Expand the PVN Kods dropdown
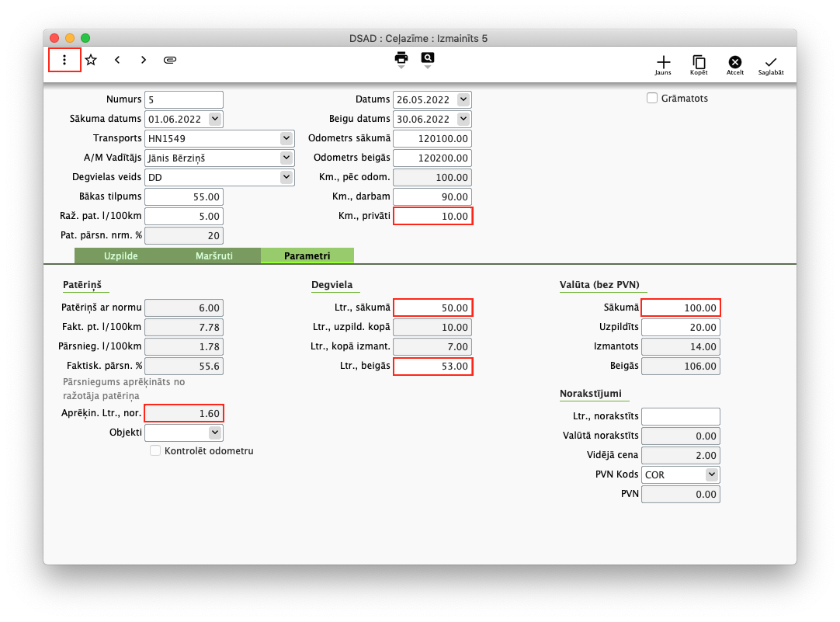Viewport: 840px width, 622px height. pyautogui.click(x=711, y=474)
